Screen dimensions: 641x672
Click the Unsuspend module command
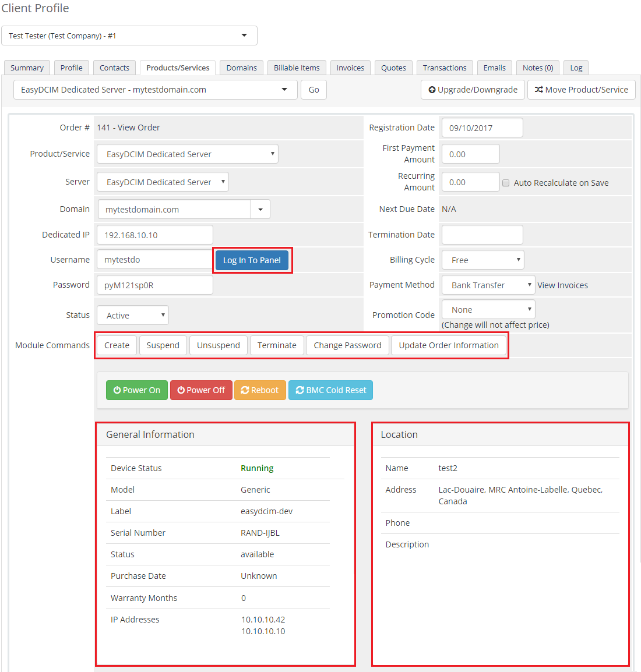pos(219,345)
